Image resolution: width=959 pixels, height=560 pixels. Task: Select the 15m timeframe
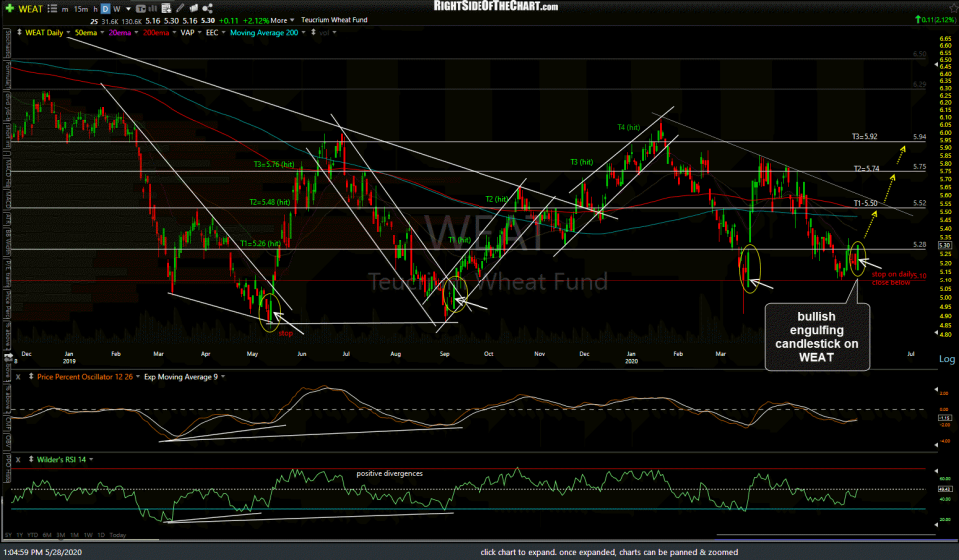coord(81,9)
